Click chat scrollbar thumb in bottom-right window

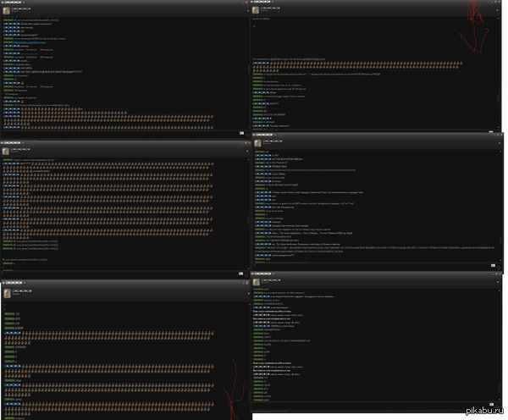click(499, 389)
